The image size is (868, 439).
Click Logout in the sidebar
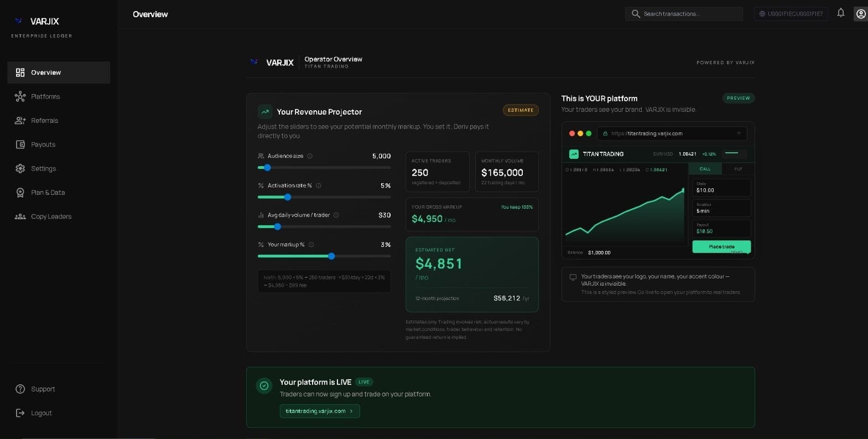click(59, 413)
